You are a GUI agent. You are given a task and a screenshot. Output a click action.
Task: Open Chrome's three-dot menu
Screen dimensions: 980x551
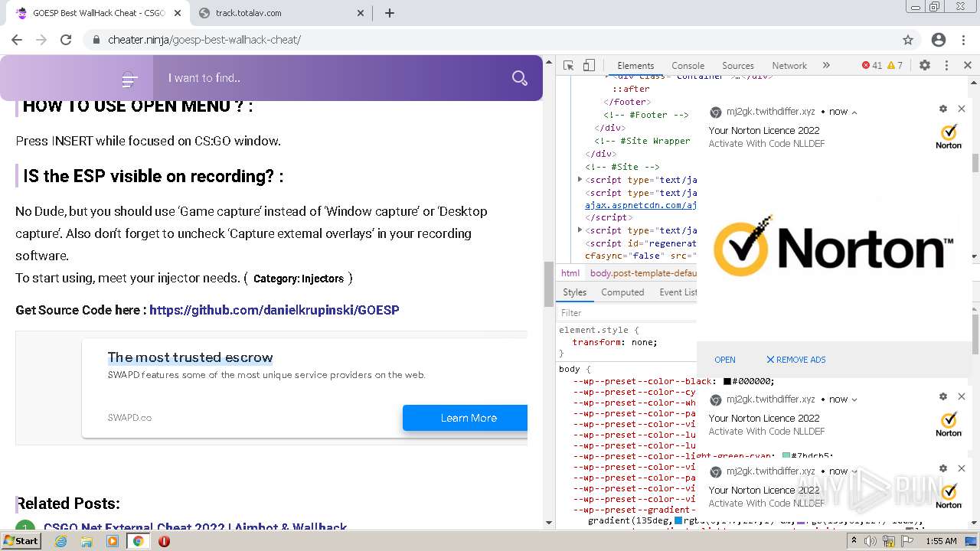[x=963, y=40]
